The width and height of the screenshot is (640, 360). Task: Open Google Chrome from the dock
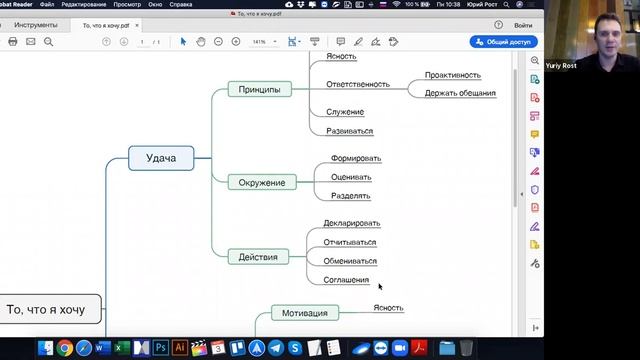pyautogui.click(x=64, y=348)
